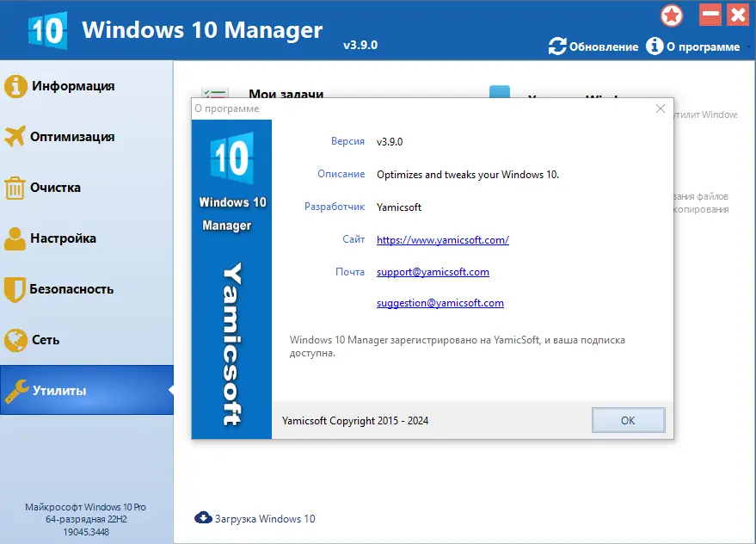Screen dimensions: 756x544
Task: Expand the dropdown arrow next to О программе
Action: pyautogui.click(x=748, y=46)
